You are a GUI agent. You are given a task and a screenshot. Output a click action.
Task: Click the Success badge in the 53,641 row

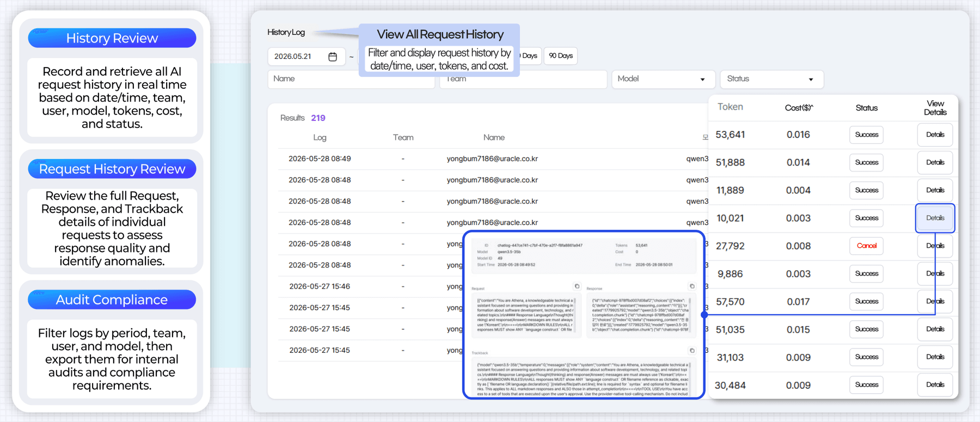coord(866,134)
